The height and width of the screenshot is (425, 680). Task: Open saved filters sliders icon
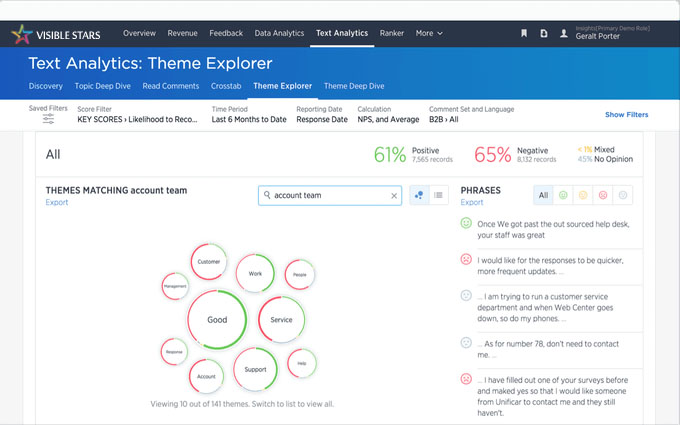pos(48,119)
